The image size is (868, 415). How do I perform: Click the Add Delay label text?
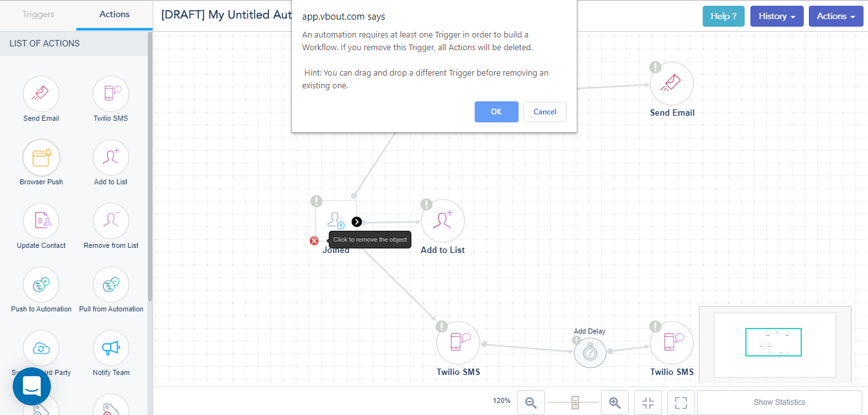pyautogui.click(x=589, y=331)
